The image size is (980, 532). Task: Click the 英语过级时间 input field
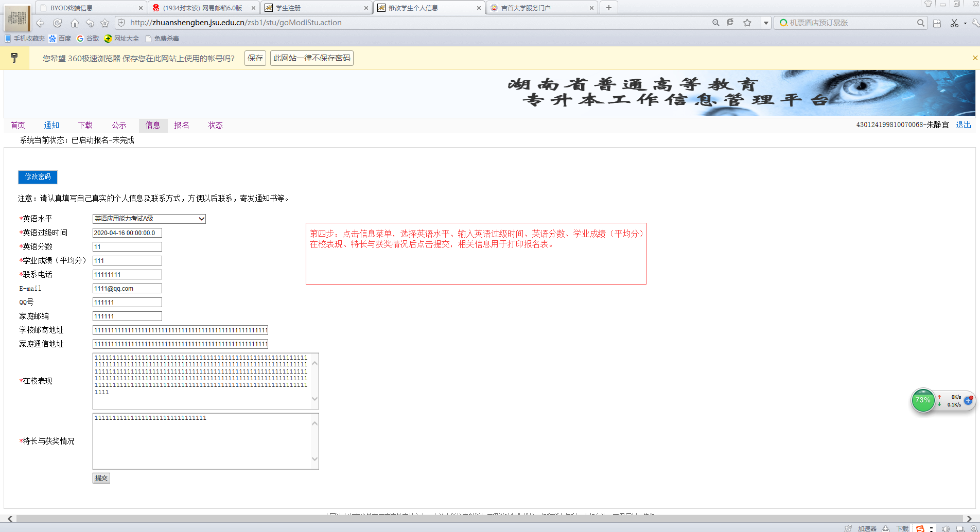coord(127,233)
